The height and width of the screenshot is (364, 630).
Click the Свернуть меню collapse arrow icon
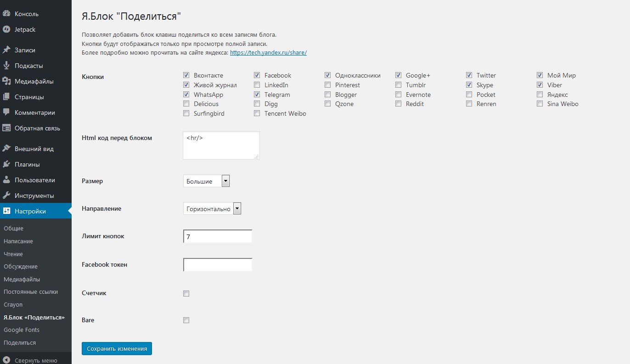point(6,360)
